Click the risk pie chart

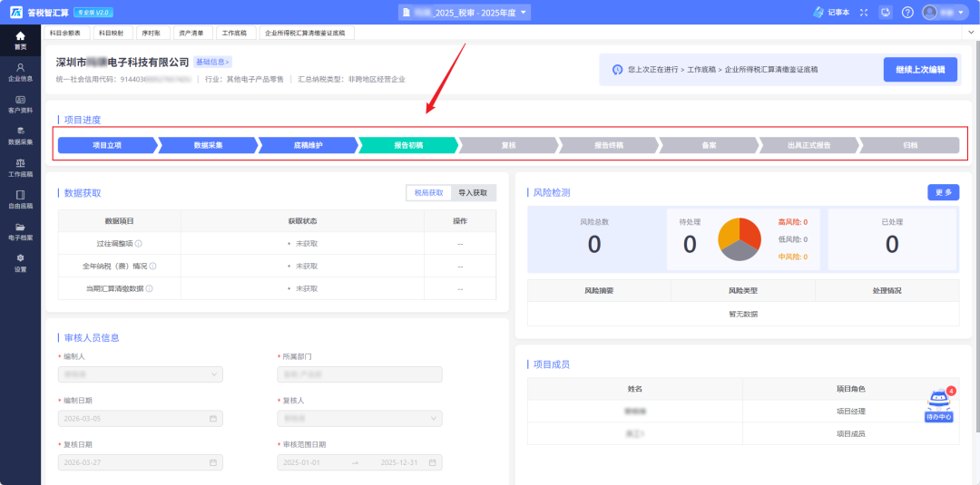point(740,239)
